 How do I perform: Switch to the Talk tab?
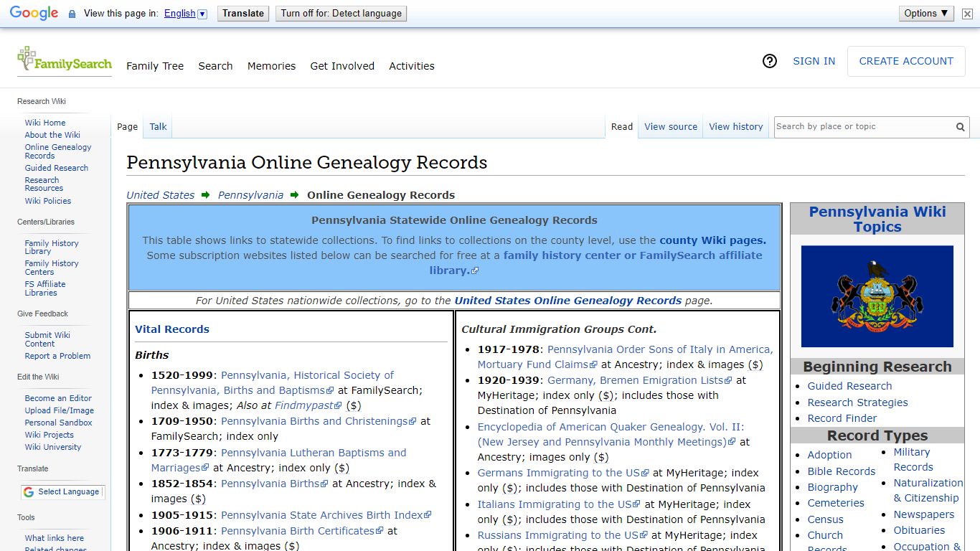point(158,127)
